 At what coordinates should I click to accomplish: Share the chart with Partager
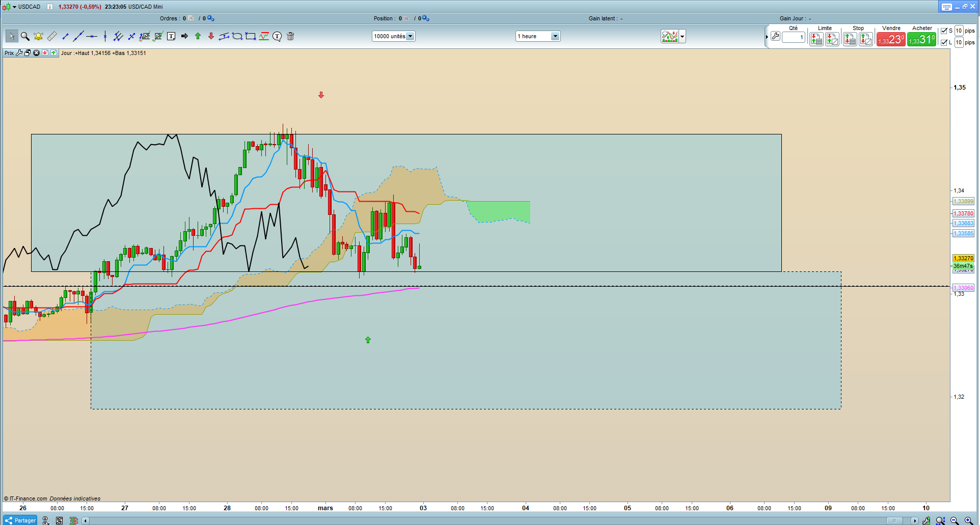(20, 520)
